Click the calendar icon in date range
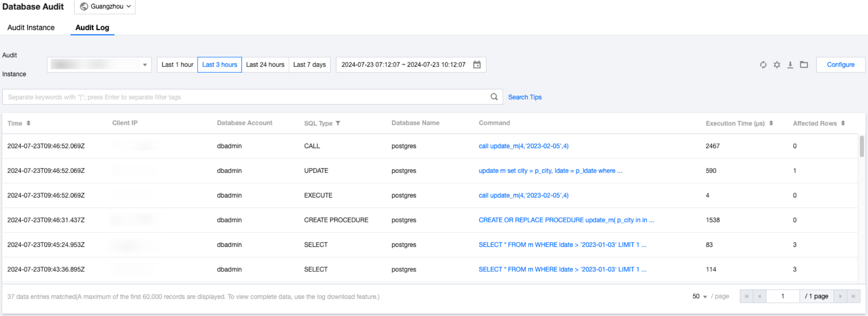 pyautogui.click(x=477, y=65)
